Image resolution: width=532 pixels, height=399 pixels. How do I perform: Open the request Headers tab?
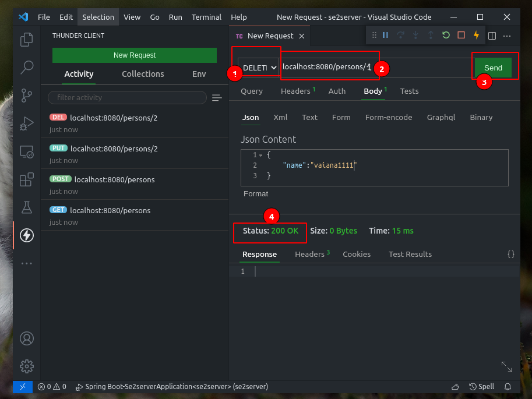coord(298,91)
